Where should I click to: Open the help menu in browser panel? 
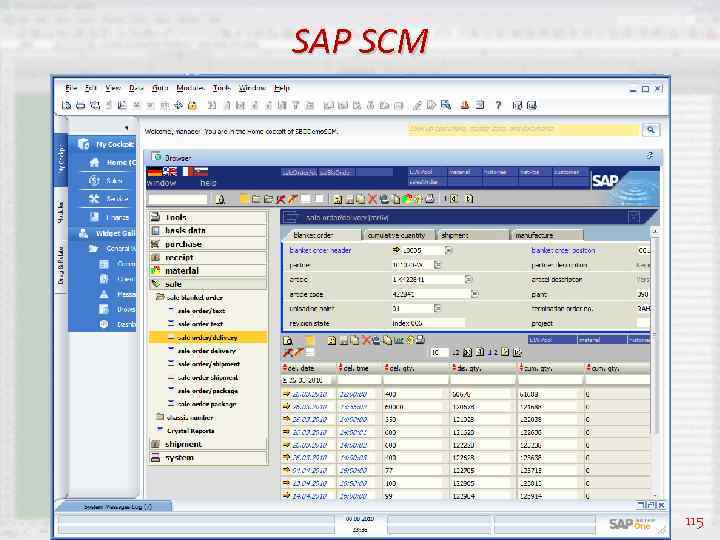[x=208, y=183]
